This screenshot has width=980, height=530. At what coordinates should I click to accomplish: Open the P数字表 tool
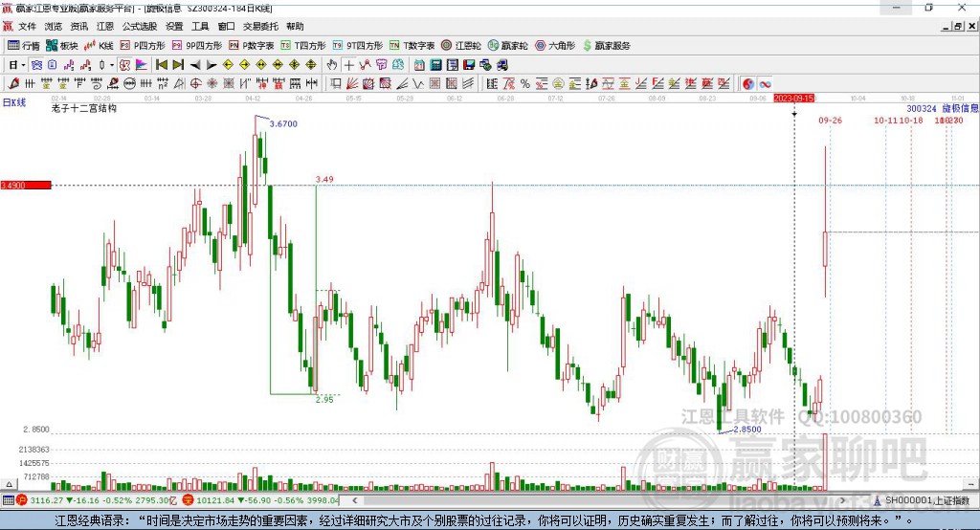[x=252, y=46]
